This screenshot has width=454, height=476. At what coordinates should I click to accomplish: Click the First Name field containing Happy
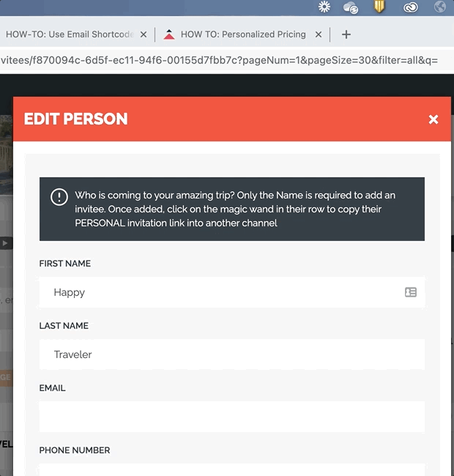click(x=232, y=292)
